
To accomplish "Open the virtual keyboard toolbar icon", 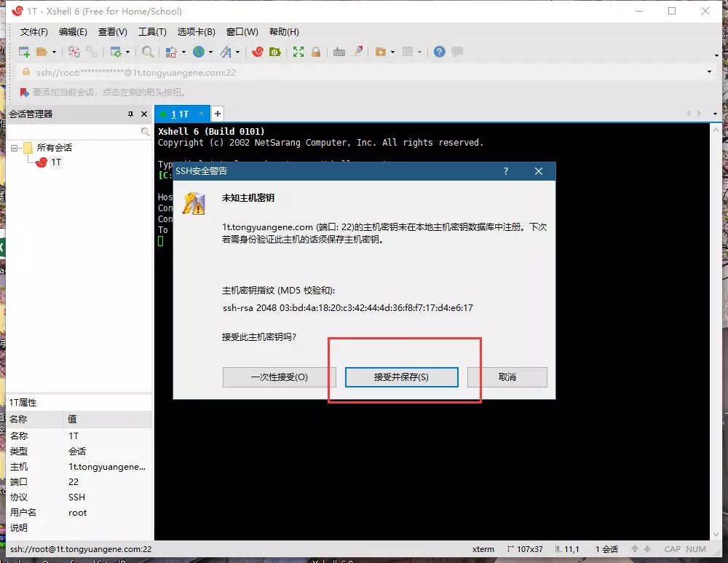I will point(338,51).
